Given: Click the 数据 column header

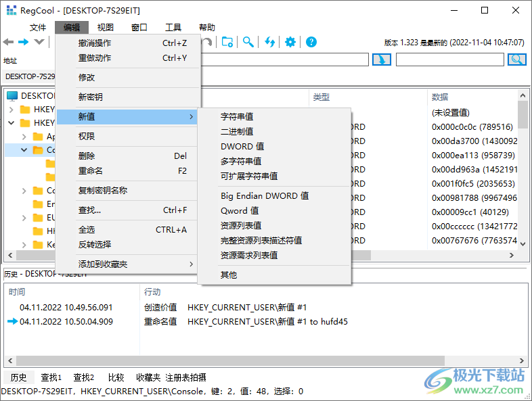Looking at the screenshot, I should coord(440,97).
